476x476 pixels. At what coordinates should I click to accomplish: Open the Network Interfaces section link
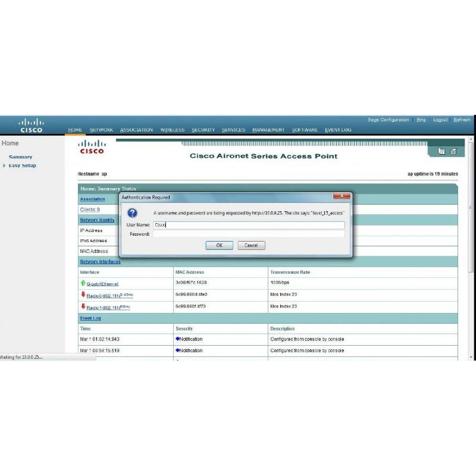point(100,262)
